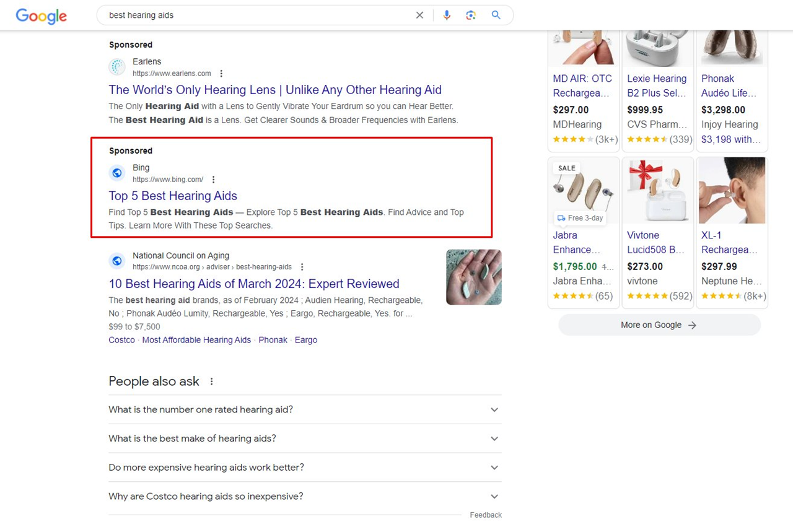Click the ncoa.org breadcrumb URL

click(212, 267)
